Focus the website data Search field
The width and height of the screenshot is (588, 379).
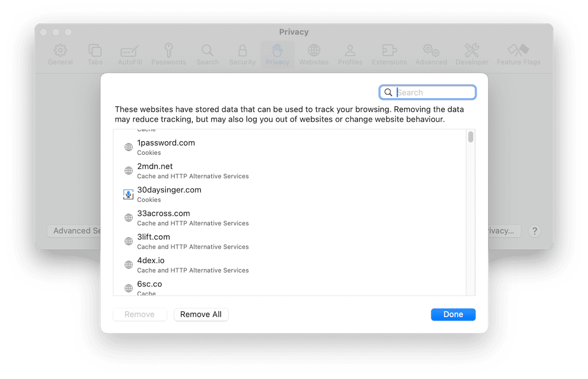click(434, 92)
